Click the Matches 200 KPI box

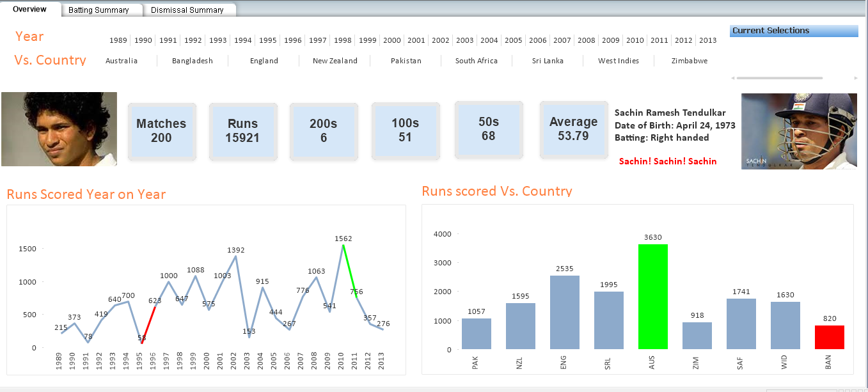click(x=161, y=130)
